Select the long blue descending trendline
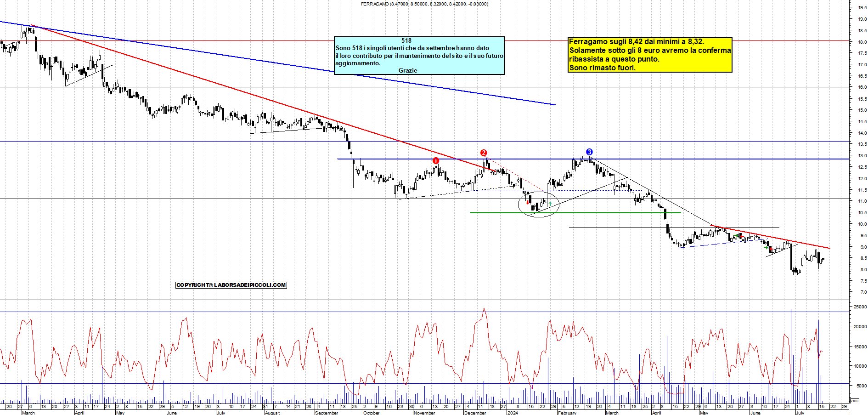Screen dimensions: 868x415 (x=278, y=63)
